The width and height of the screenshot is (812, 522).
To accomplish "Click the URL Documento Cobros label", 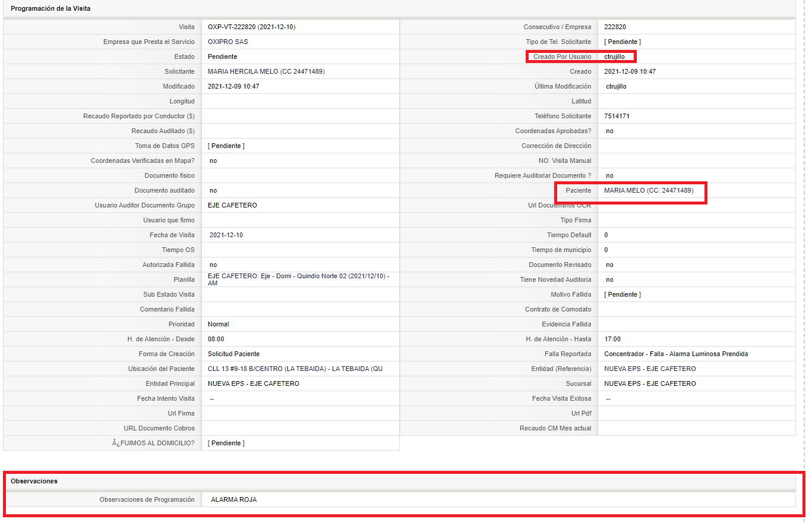I will click(x=159, y=428).
